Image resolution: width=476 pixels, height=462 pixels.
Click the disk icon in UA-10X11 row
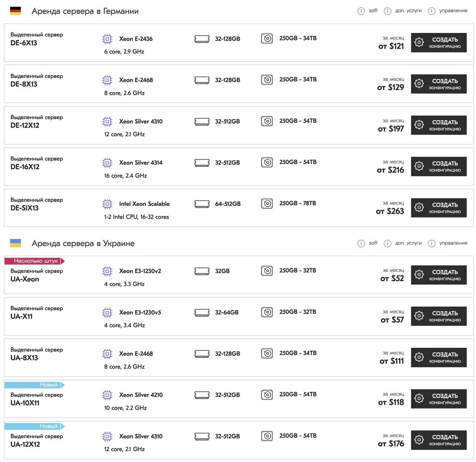click(267, 394)
